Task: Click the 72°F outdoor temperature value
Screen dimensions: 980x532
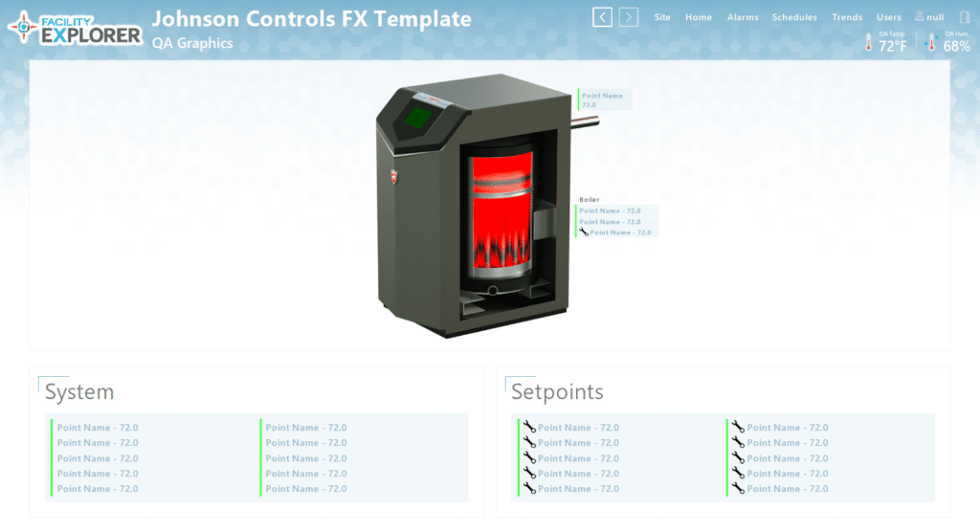Action: point(893,46)
